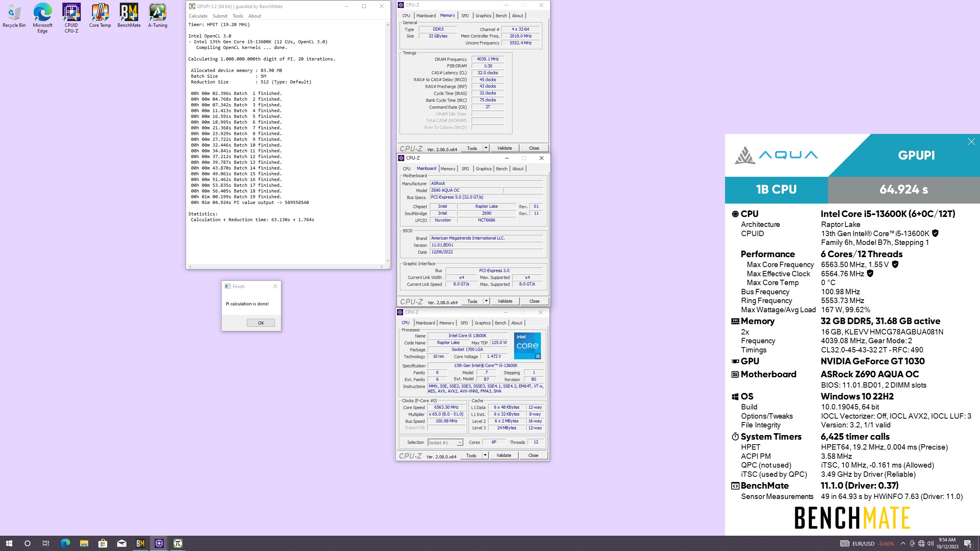The height and width of the screenshot is (551, 980).
Task: Open Cortana search circle on taskbar
Action: 27,543
